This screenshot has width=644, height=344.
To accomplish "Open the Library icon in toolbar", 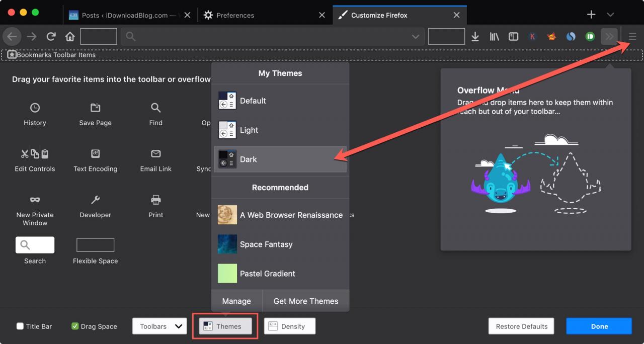I will [495, 37].
